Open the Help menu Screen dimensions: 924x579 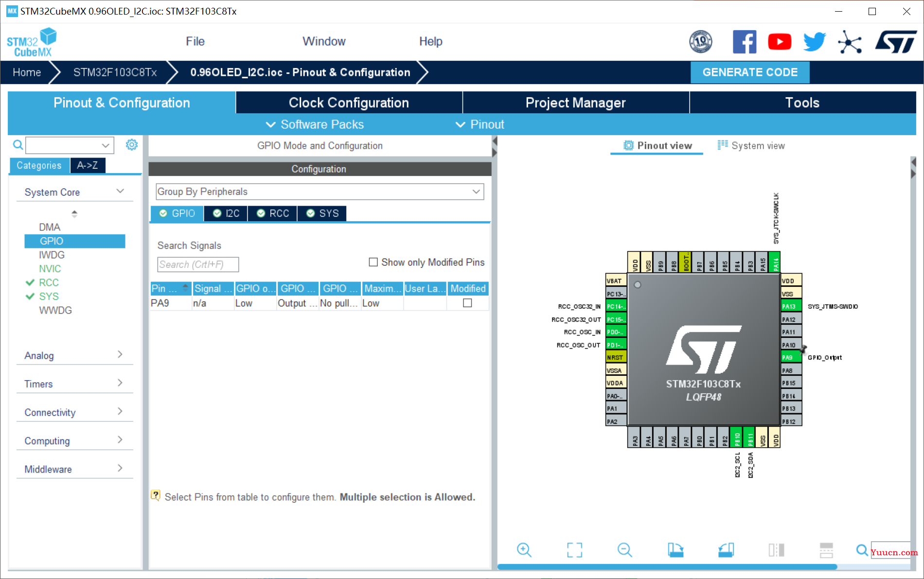tap(430, 41)
